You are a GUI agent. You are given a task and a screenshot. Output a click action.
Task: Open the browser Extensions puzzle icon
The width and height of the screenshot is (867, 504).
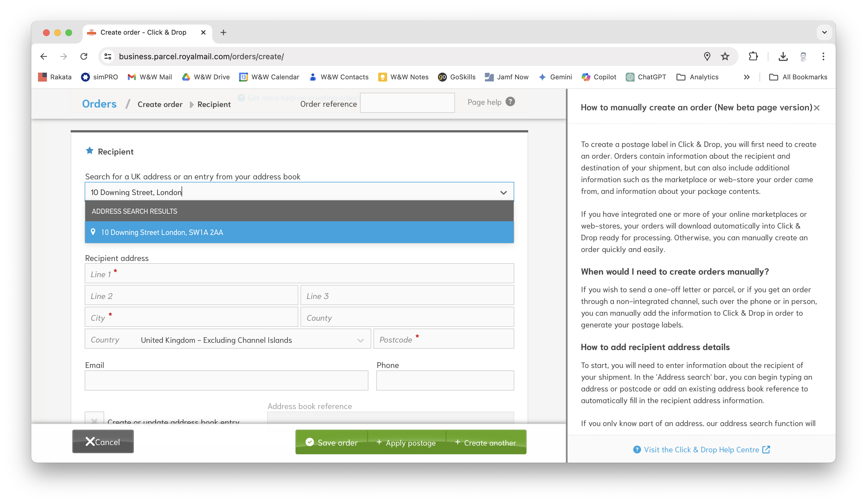(753, 56)
